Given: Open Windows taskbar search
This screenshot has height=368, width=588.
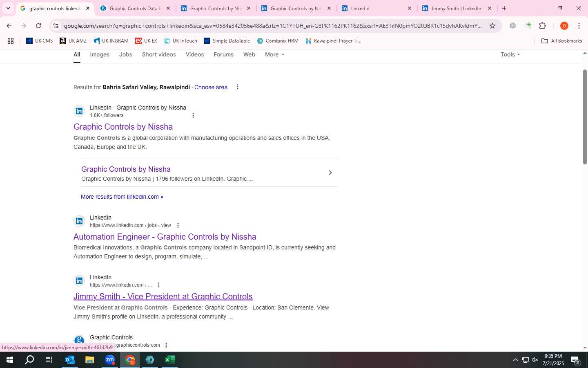Looking at the screenshot, I should pyautogui.click(x=29, y=360).
